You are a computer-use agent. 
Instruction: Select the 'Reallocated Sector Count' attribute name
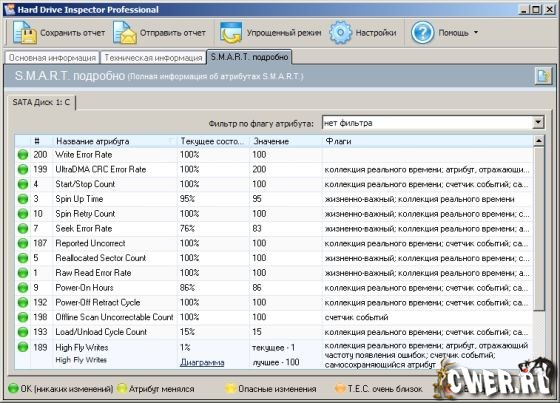(101, 258)
